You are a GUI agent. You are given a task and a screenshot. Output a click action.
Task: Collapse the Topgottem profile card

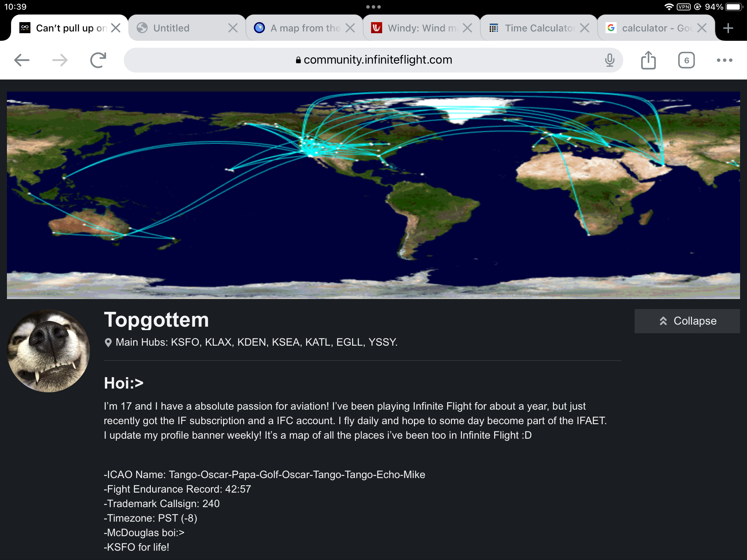687,321
